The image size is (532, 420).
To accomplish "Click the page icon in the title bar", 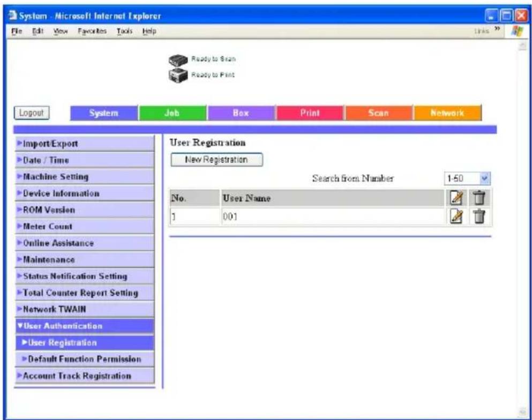I will click(12, 16).
